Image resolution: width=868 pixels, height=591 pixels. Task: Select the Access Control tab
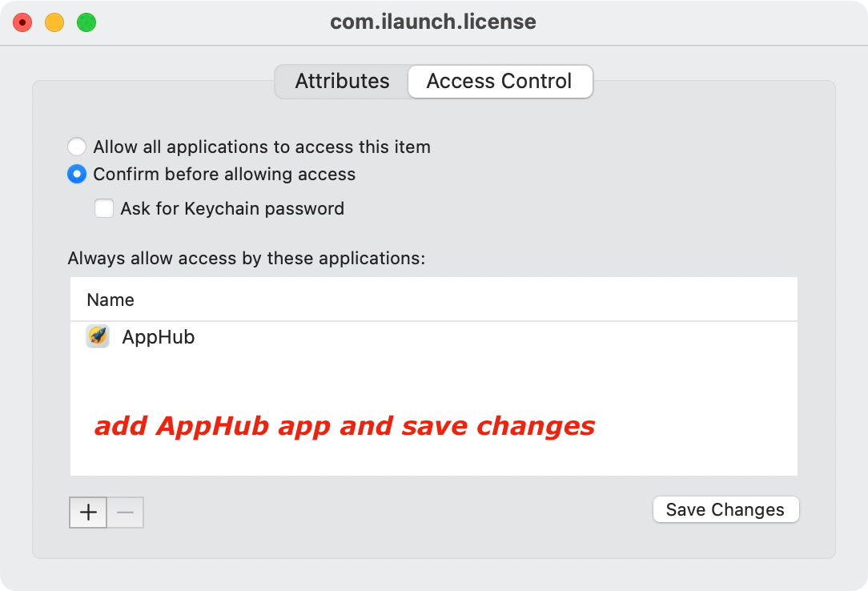[500, 82]
